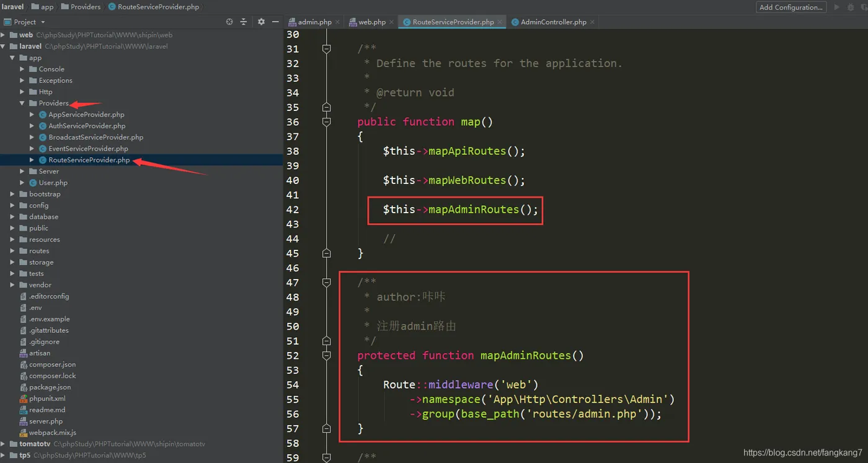Image resolution: width=868 pixels, height=463 pixels.
Task: Select the public folder
Action: tap(38, 228)
